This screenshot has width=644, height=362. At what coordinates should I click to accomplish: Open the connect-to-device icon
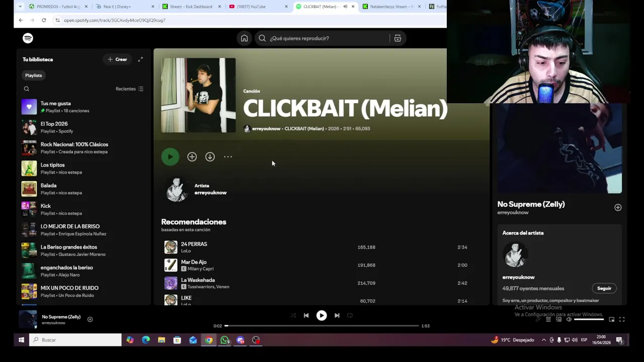pos(558,319)
